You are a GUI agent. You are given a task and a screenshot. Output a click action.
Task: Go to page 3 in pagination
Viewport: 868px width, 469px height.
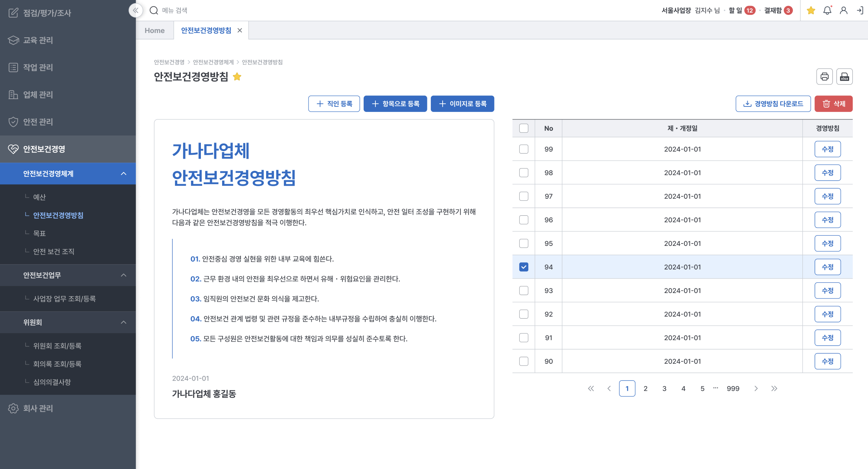(x=664, y=388)
